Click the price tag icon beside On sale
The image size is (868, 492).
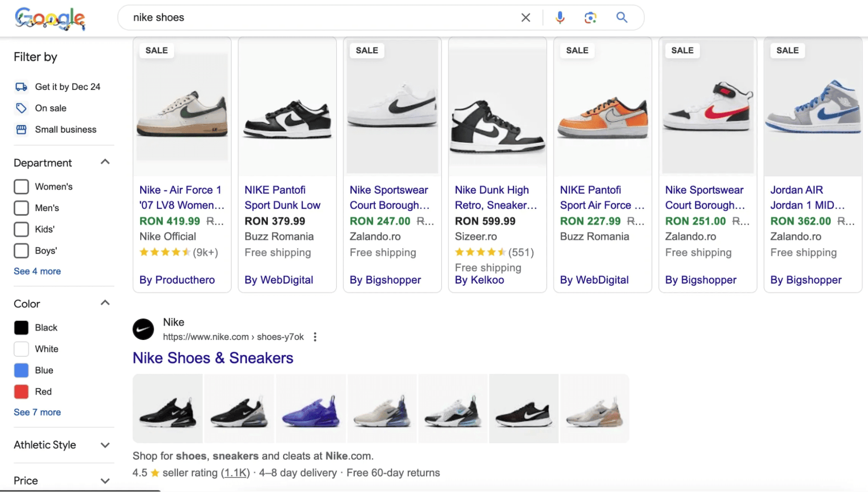(21, 108)
